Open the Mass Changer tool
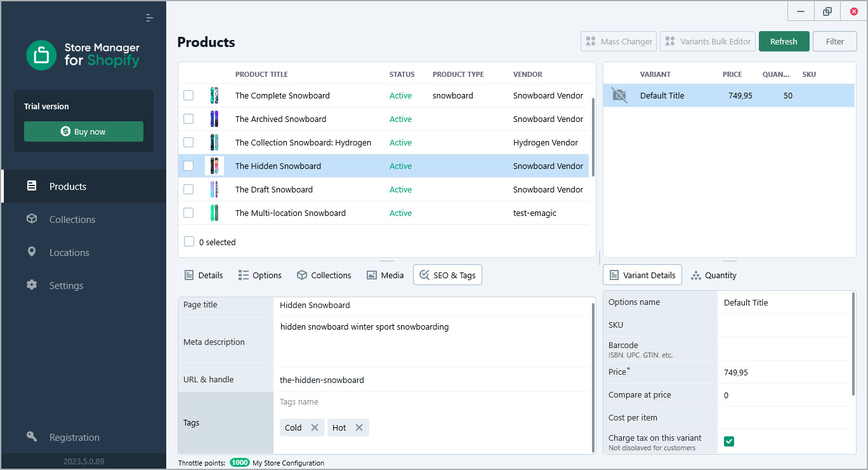The width and height of the screenshot is (868, 470). click(619, 41)
